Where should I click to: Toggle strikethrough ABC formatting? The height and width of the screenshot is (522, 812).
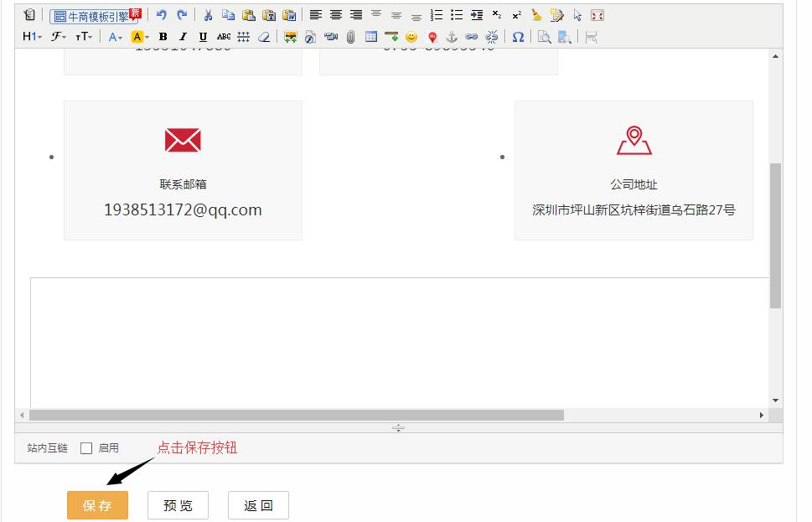coord(224,36)
